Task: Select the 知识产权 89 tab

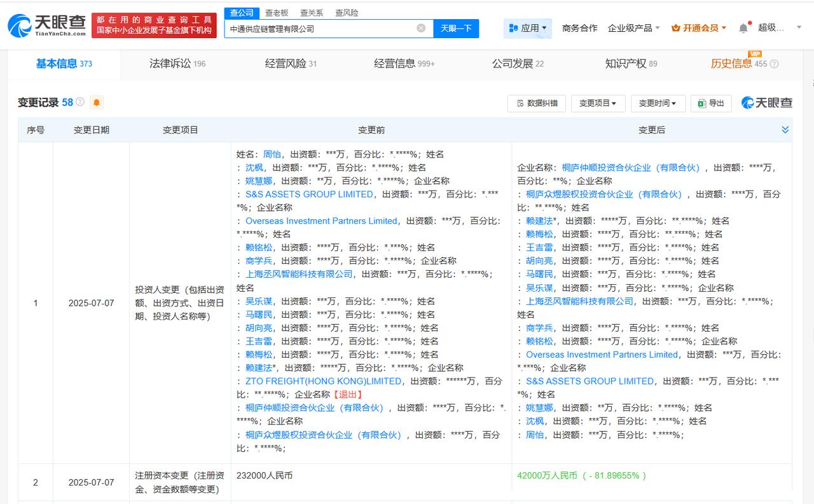Action: click(x=631, y=64)
